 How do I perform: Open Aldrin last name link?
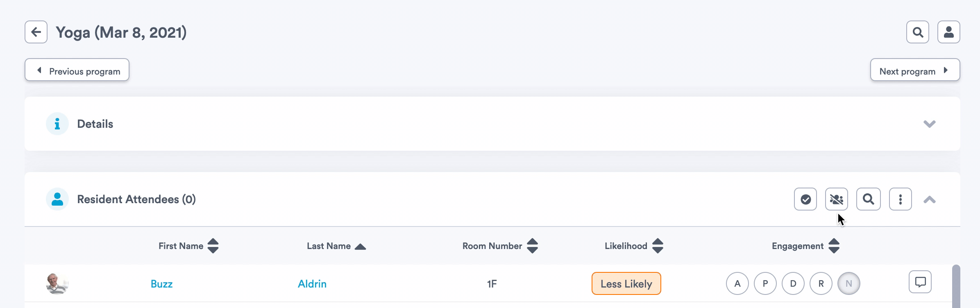click(x=312, y=284)
